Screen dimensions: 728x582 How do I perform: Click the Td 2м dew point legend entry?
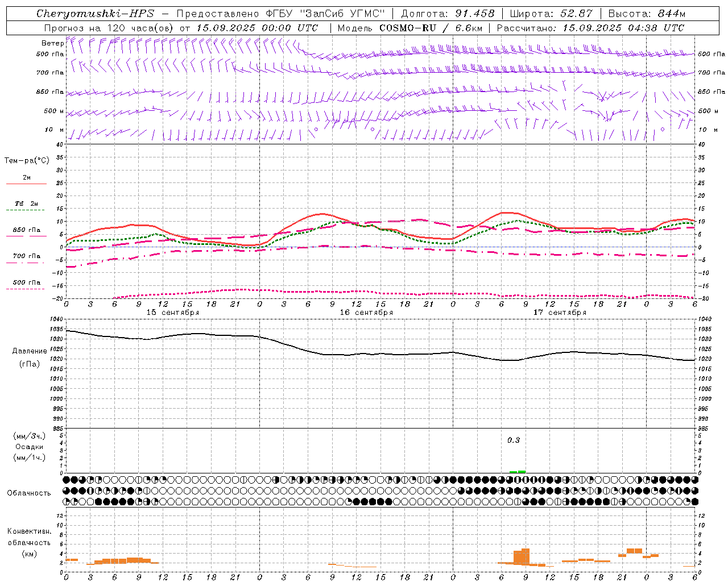(x=27, y=206)
